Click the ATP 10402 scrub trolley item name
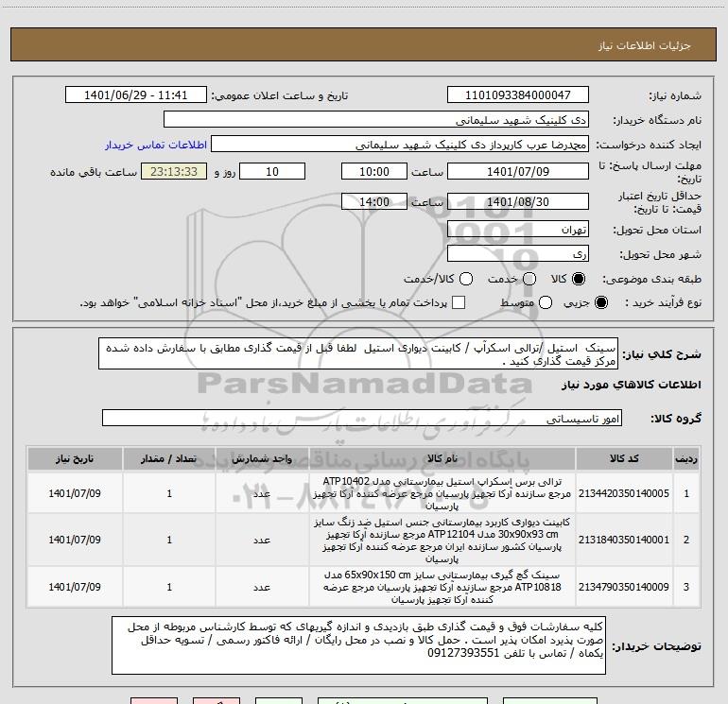 [x=442, y=493]
